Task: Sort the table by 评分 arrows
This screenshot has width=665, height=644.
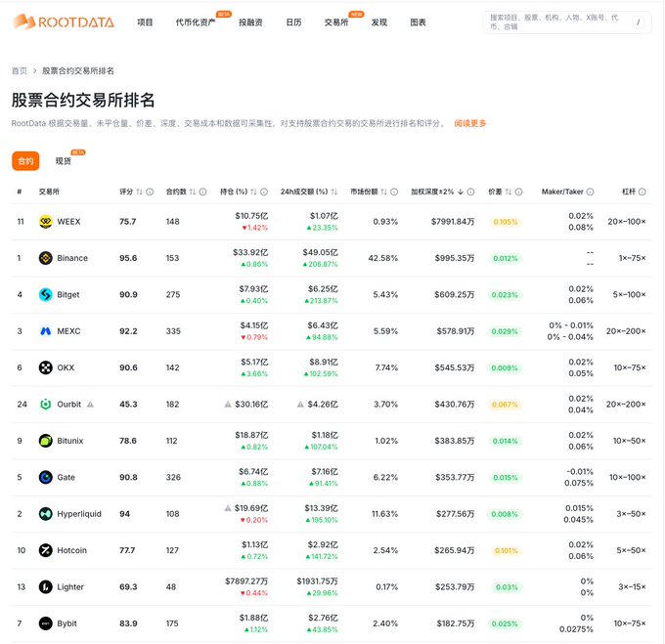Action: pyautogui.click(x=139, y=192)
